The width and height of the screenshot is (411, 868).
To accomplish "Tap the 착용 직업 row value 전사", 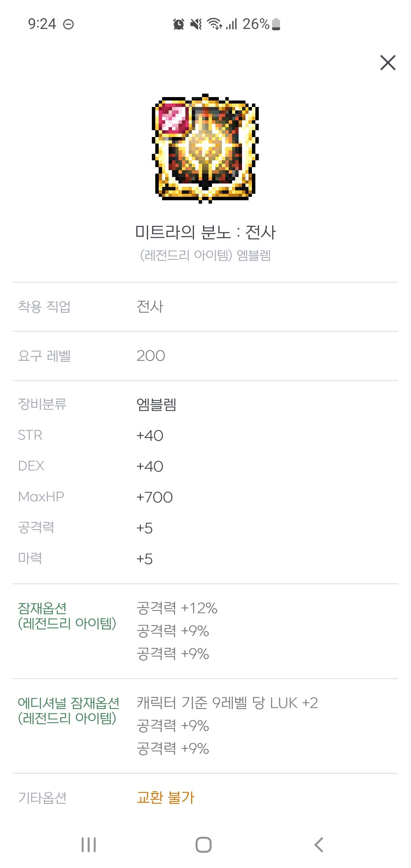I will (x=150, y=306).
